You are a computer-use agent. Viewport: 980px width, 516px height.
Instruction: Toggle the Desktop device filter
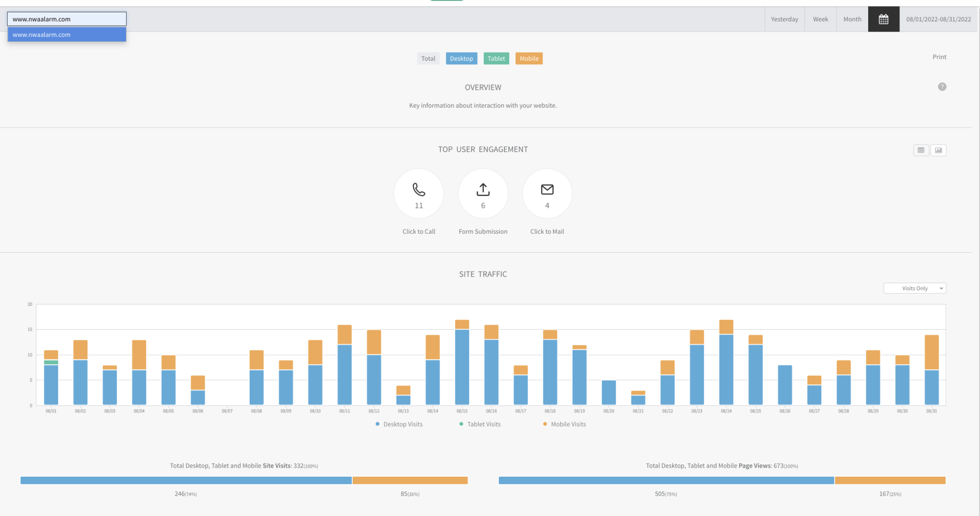point(461,59)
